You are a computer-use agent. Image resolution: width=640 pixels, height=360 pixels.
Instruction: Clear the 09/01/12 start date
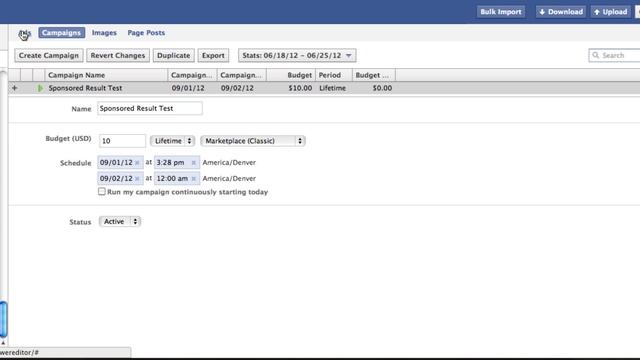pos(137,163)
